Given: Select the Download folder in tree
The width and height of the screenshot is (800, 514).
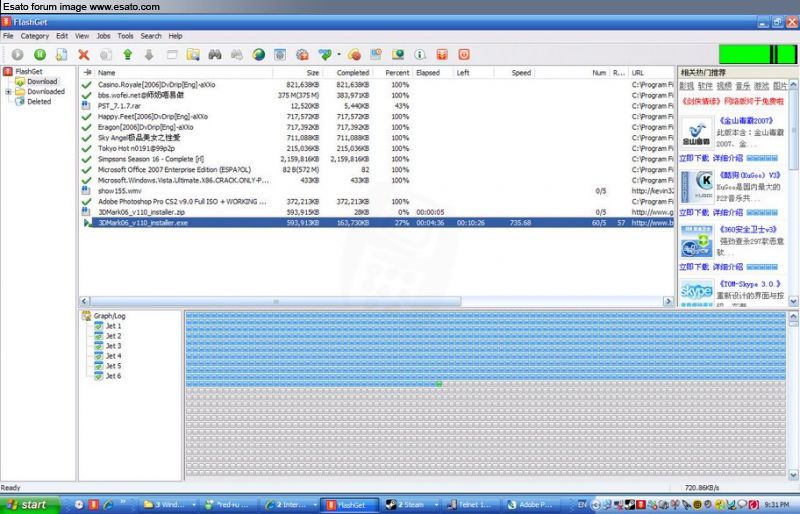Looking at the screenshot, I should [x=42, y=82].
